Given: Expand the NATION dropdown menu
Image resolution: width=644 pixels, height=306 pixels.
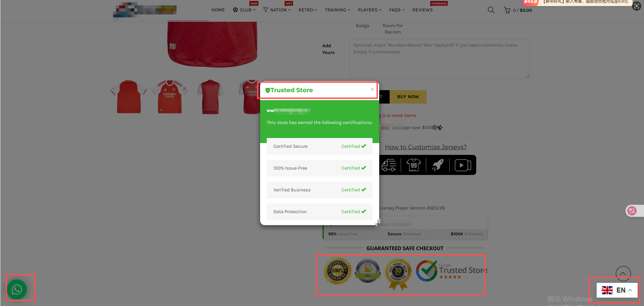Looking at the screenshot, I should click(277, 10).
